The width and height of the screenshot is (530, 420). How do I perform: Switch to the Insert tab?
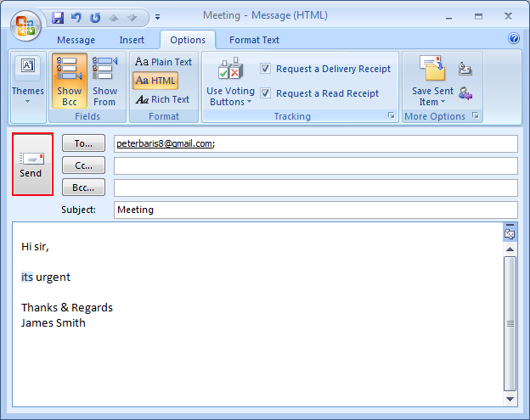click(x=132, y=40)
